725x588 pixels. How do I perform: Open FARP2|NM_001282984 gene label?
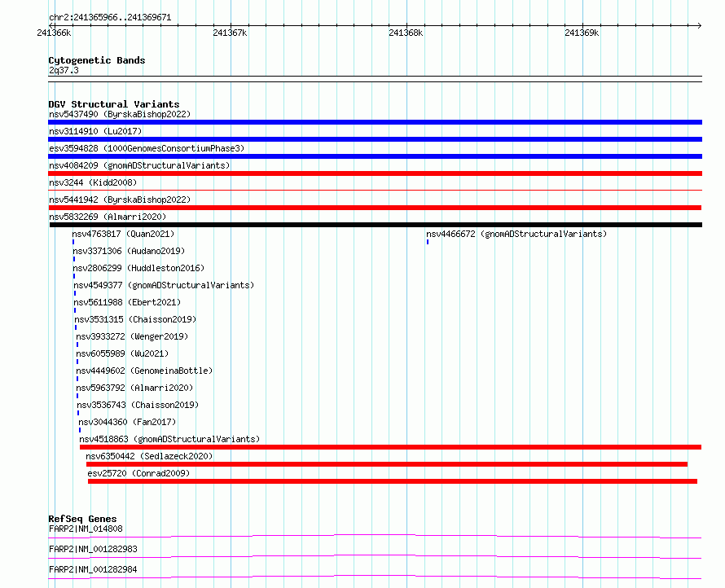click(93, 569)
